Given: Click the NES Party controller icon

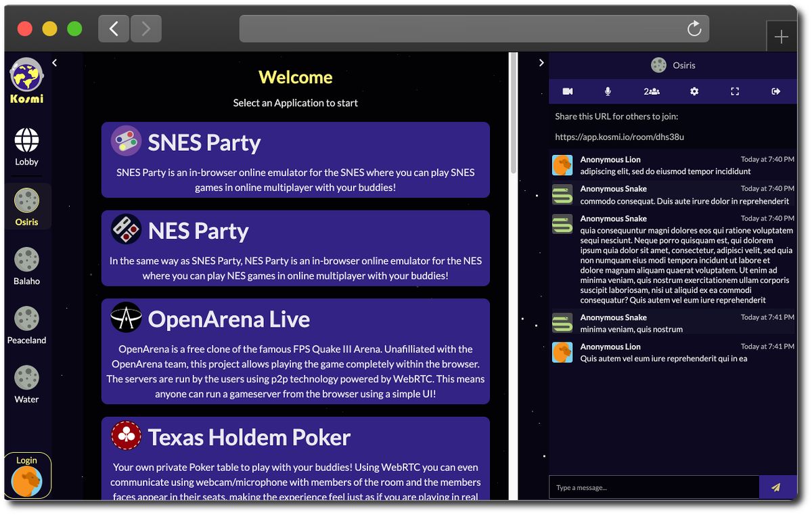Looking at the screenshot, I should (126, 229).
